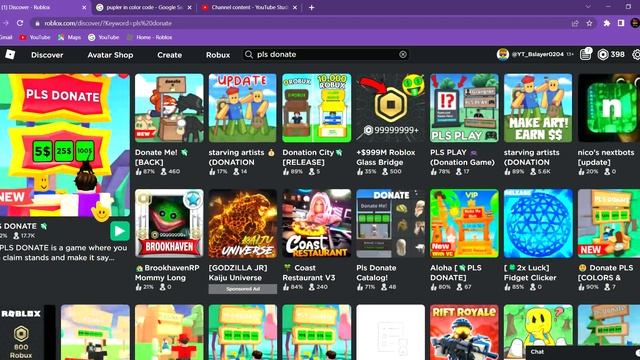This screenshot has height=360, width=640.
Task: Open the browser extensions puzzle icon
Action: click(x=607, y=23)
